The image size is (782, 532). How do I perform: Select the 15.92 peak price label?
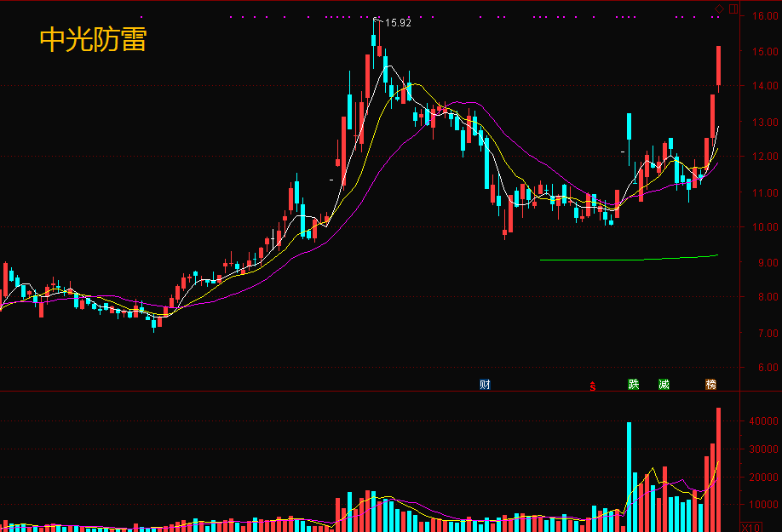(398, 23)
